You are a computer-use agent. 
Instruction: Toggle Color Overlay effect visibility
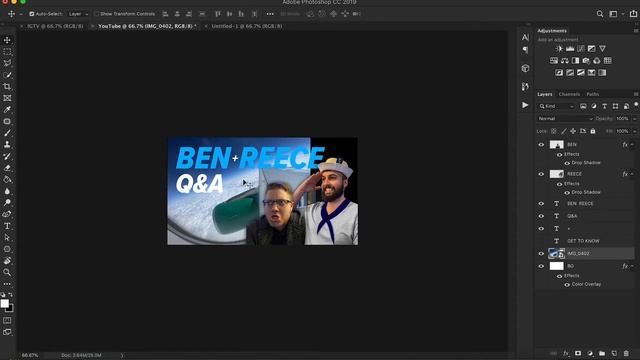[x=567, y=284]
